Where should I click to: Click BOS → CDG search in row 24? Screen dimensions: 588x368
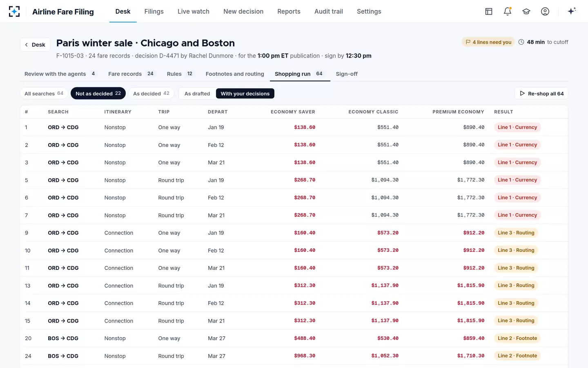[x=63, y=356]
